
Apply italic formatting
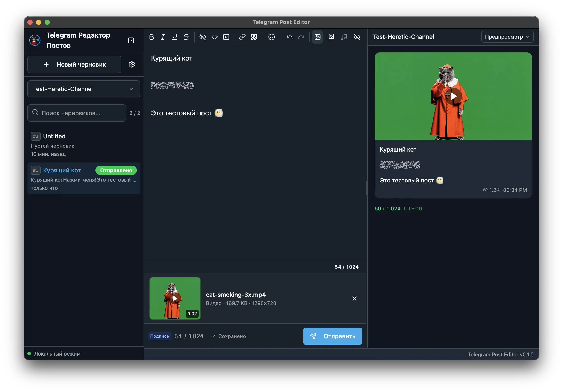click(x=163, y=37)
